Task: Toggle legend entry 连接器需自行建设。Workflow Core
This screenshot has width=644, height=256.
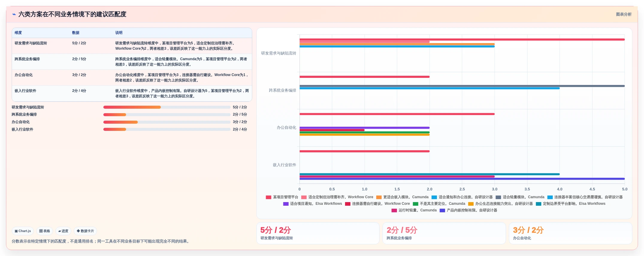Action: click(x=377, y=204)
